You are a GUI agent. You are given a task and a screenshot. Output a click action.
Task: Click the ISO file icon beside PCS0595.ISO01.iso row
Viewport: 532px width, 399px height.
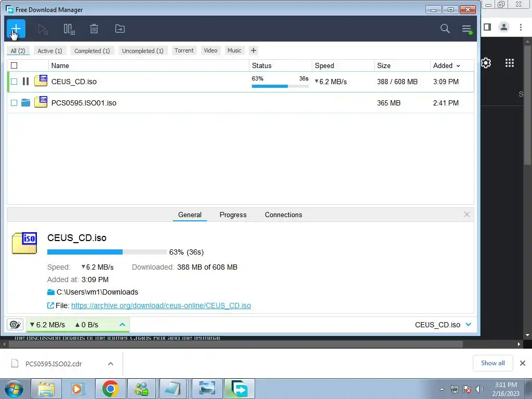tap(41, 102)
